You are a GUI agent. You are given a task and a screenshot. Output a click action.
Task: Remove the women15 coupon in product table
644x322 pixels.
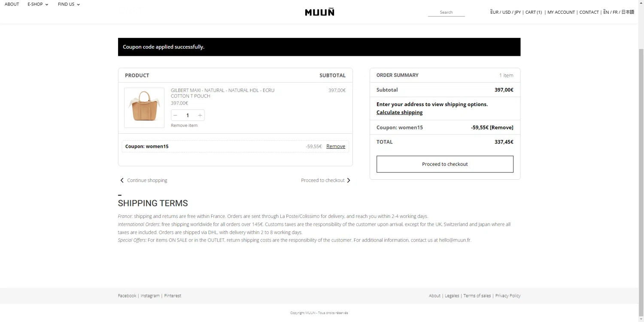coord(336,146)
